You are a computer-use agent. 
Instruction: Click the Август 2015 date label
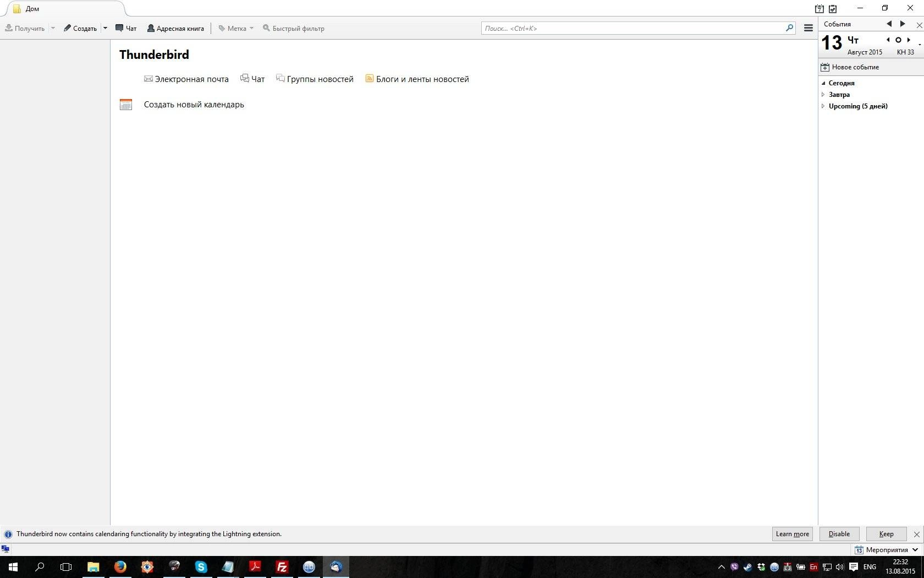[x=865, y=52]
